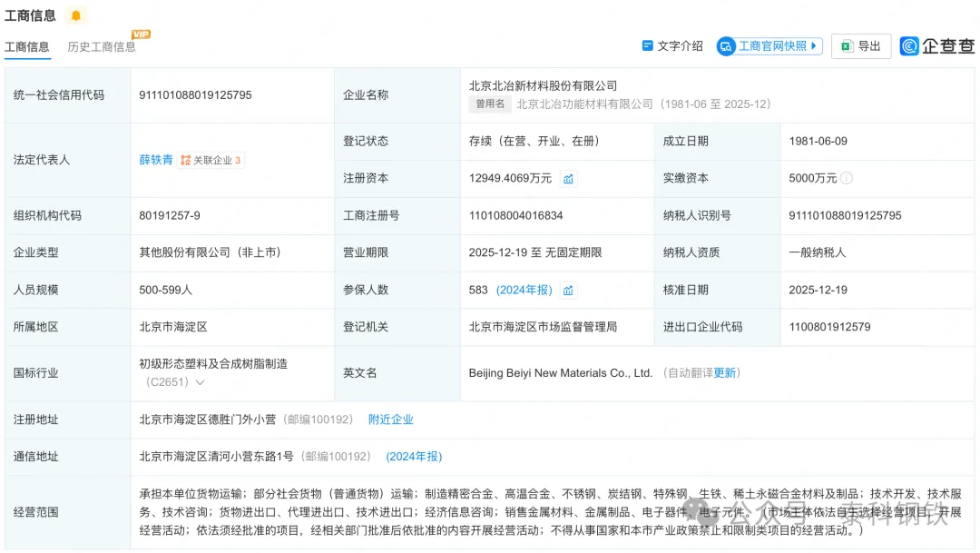The image size is (980, 553).
Task: Open 通信地址 (2024年报) link
Action: pyautogui.click(x=414, y=457)
